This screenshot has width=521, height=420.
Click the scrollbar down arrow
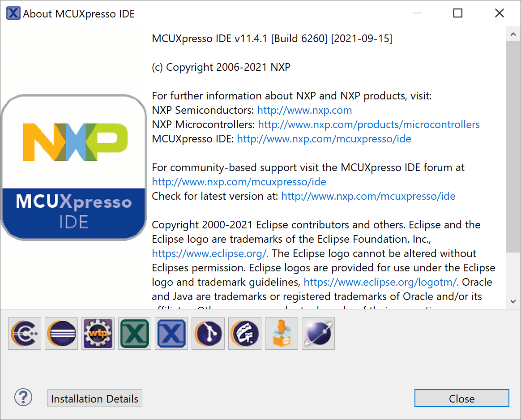coord(513,301)
